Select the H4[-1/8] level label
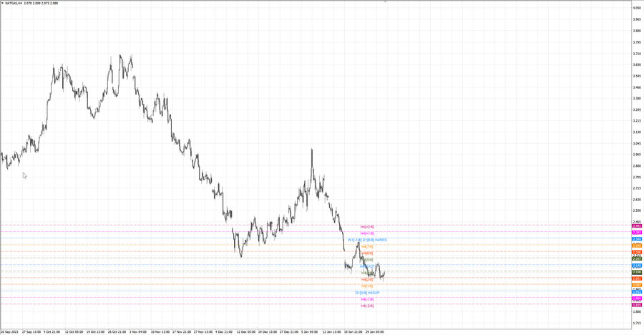 [x=367, y=299]
